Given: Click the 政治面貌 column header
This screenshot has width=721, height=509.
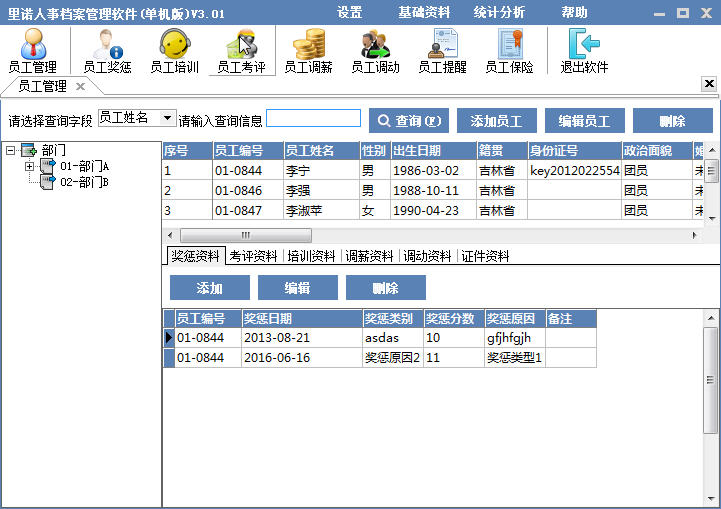Looking at the screenshot, I should [657, 150].
